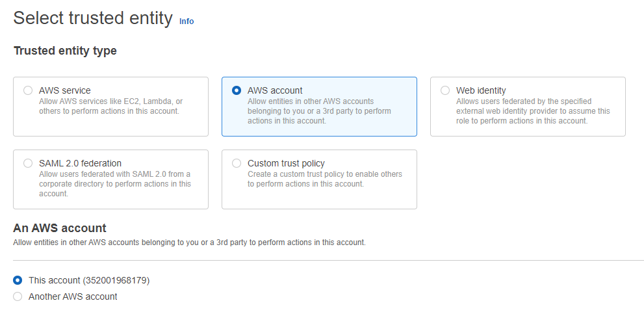
Task: Click the Web identity card description text
Action: 533,111
